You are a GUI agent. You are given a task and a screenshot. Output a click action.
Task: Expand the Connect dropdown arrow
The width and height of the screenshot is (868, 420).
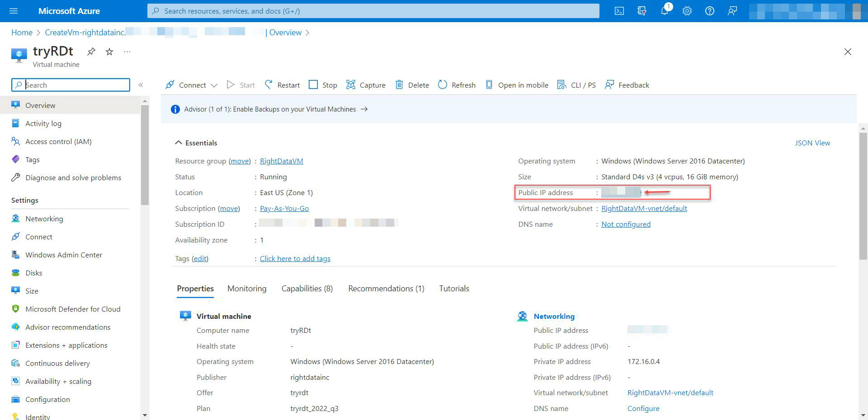tap(214, 85)
